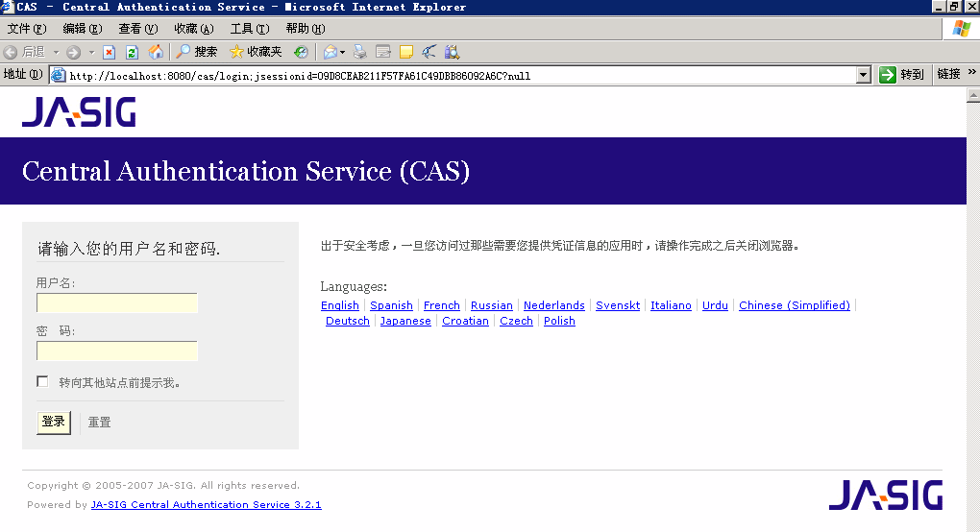
Task: Click in the address bar URL field
Action: (460, 76)
